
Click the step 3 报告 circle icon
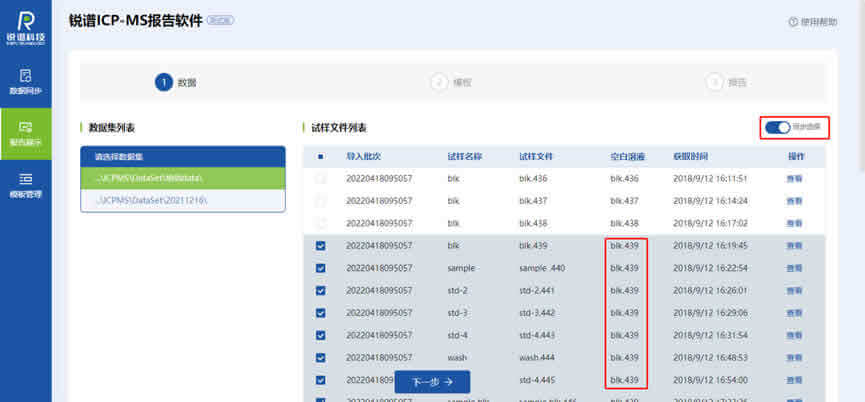click(x=714, y=82)
